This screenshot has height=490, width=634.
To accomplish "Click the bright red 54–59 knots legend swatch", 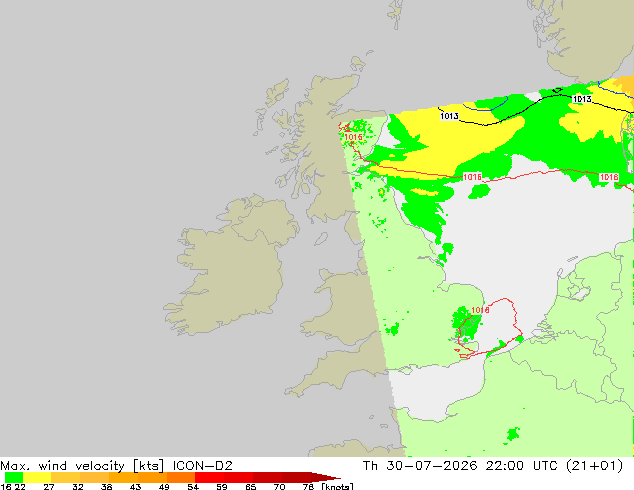I will [209, 477].
